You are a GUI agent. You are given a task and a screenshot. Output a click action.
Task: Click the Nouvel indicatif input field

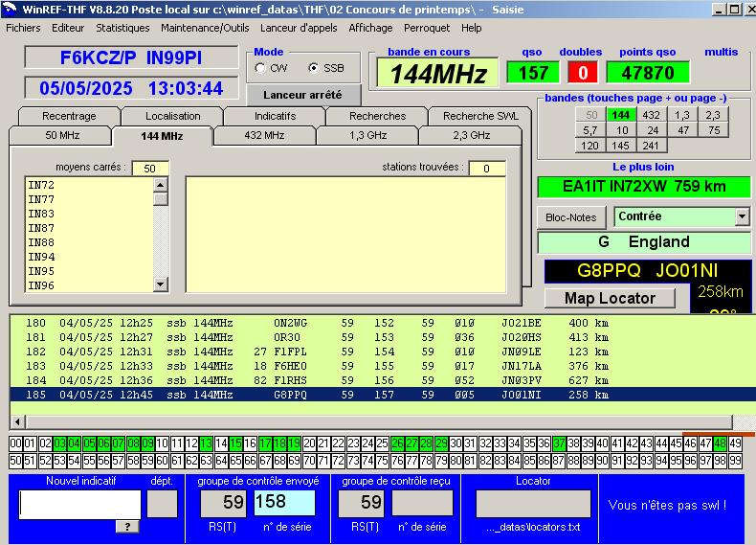[80, 504]
